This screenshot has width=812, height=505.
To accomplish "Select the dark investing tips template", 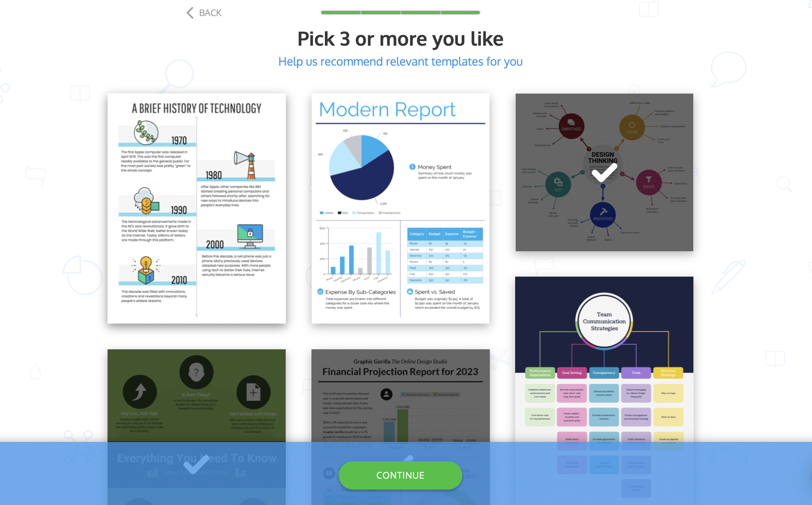I will click(x=197, y=407).
